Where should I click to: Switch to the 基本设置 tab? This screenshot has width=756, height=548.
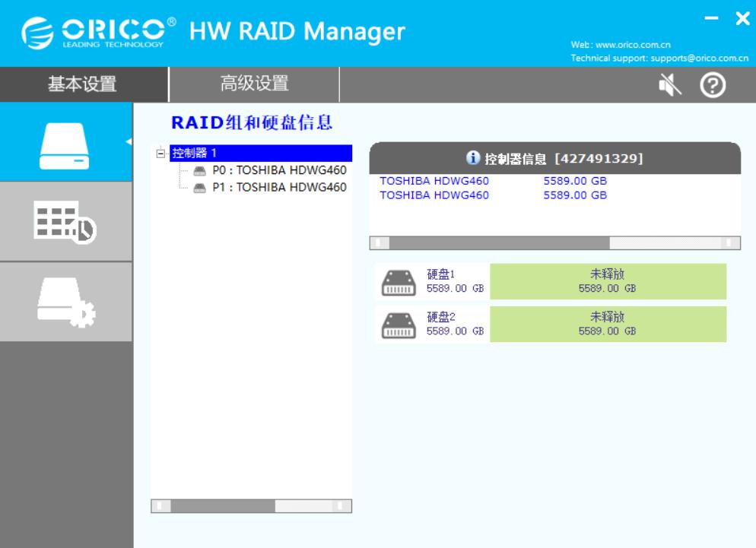pos(82,84)
